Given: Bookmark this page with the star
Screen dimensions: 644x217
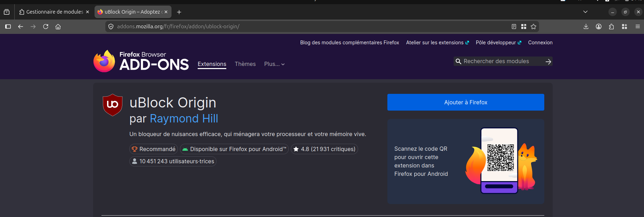Looking at the screenshot, I should (533, 27).
